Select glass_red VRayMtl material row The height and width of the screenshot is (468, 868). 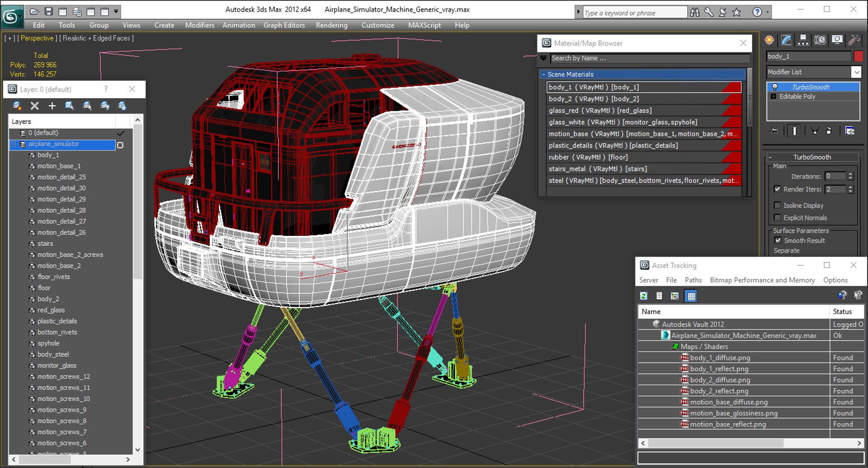pos(644,111)
